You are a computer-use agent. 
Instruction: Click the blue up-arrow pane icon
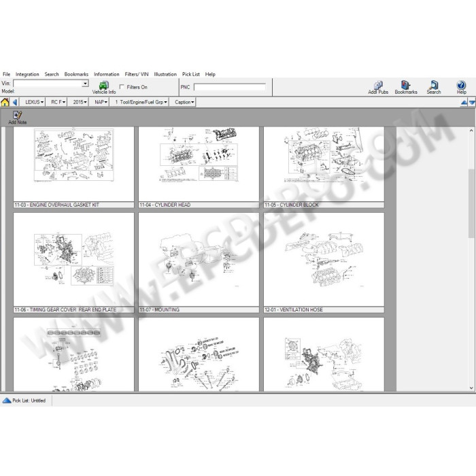tap(464, 103)
